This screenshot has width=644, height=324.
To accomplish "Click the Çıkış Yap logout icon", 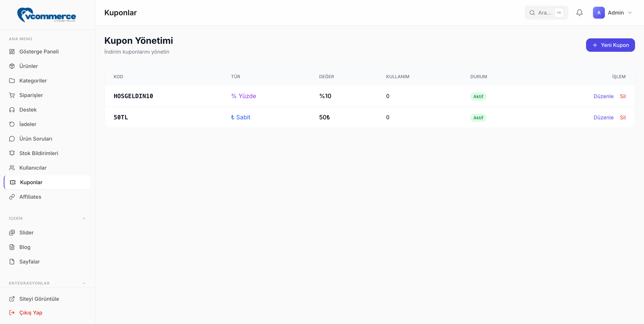I will (12, 312).
